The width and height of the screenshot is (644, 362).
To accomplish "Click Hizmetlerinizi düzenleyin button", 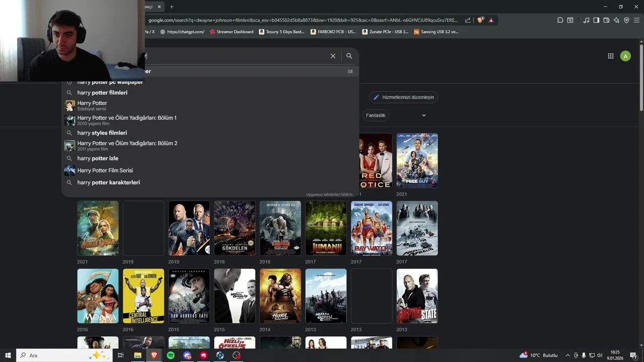I will tap(404, 97).
